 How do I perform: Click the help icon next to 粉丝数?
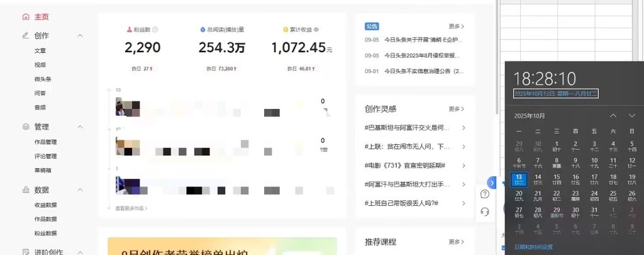pos(155,30)
